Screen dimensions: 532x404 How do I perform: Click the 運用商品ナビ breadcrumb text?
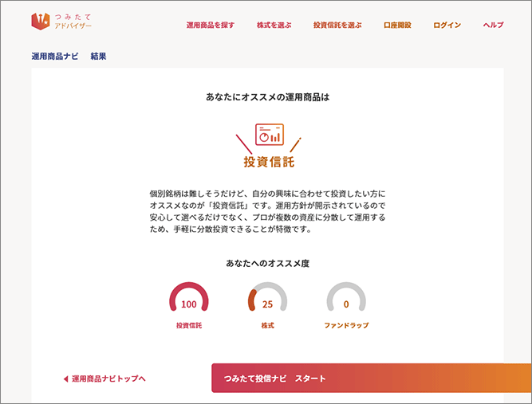54,57
